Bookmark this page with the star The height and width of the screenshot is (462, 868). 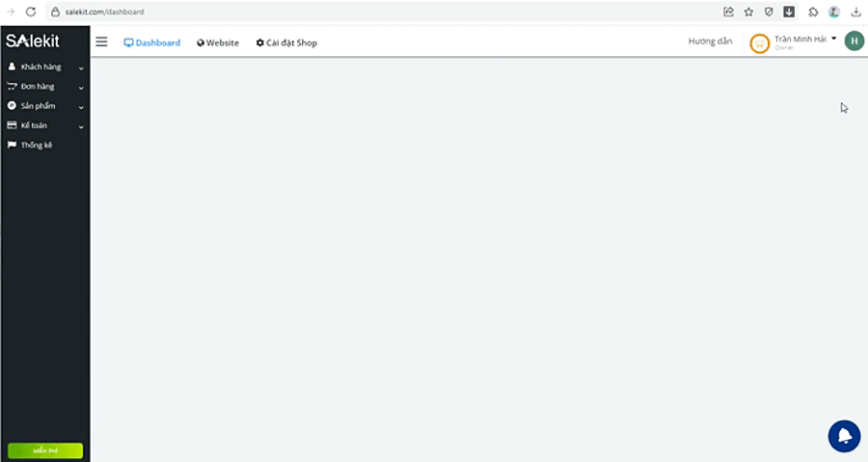point(748,12)
